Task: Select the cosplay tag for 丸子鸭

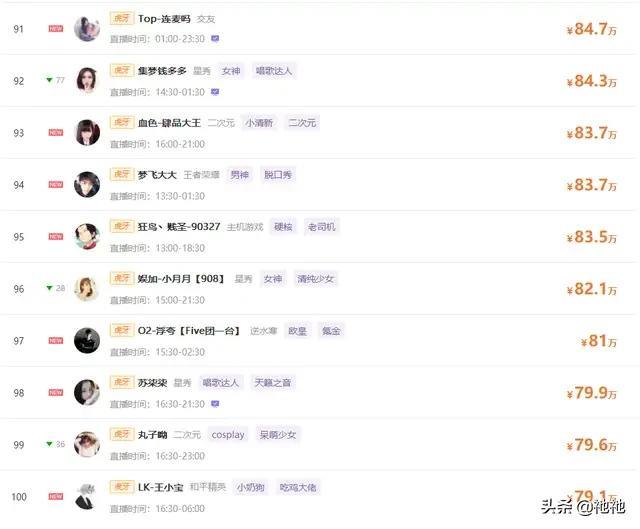Action: 228,435
